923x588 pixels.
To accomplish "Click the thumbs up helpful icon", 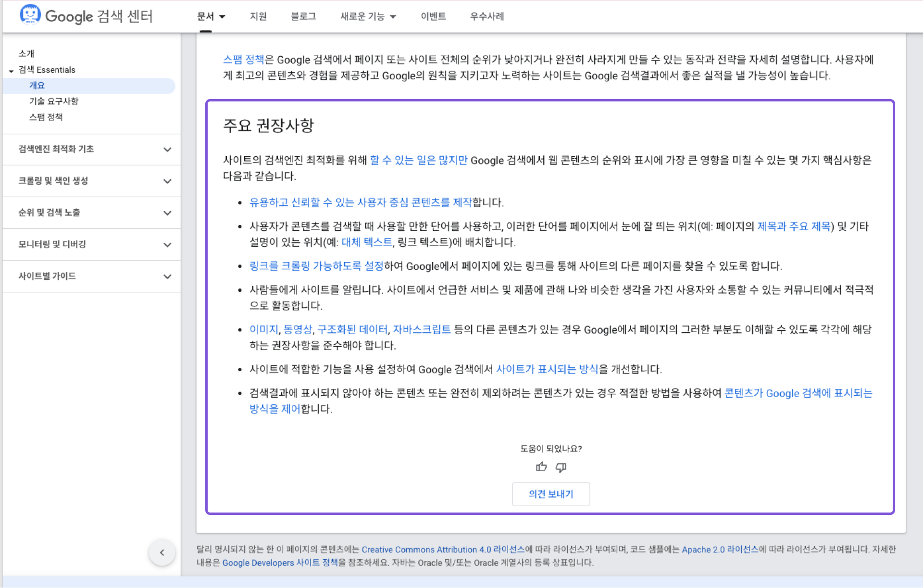I will click(541, 467).
